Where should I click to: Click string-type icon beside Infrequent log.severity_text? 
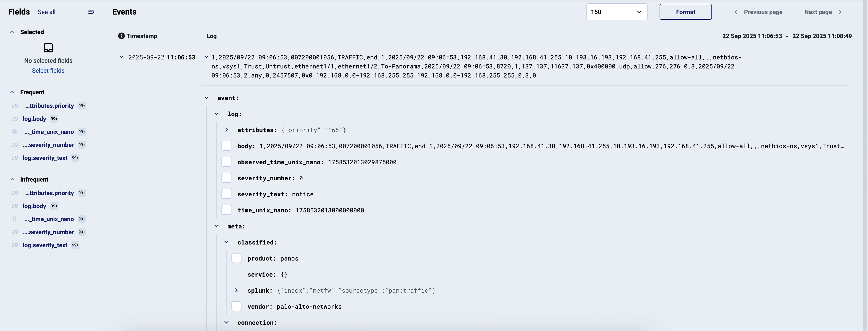(x=15, y=245)
